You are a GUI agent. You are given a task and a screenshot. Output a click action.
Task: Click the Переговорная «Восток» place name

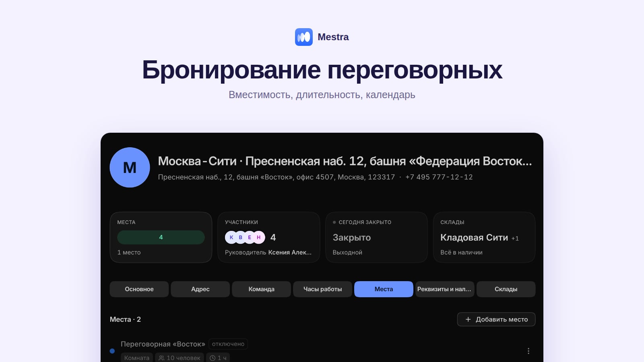tap(163, 344)
